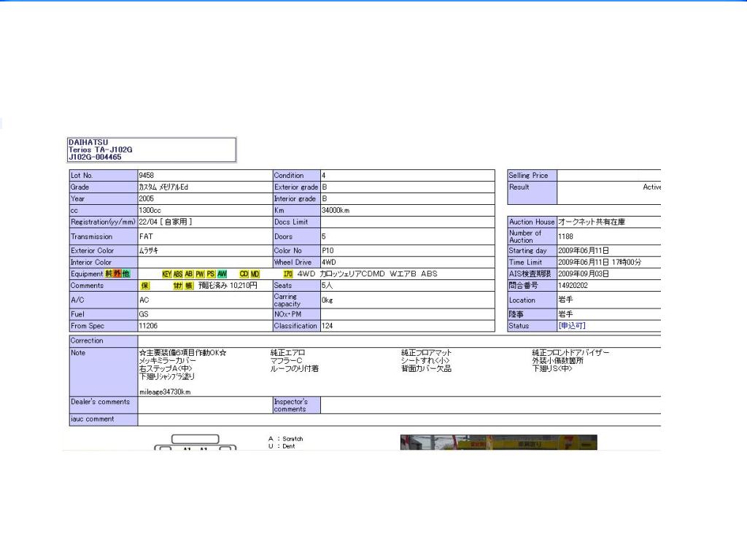This screenshot has width=747, height=560.
Task: Click auction house オークネット共有在庫
Action: coord(591,222)
